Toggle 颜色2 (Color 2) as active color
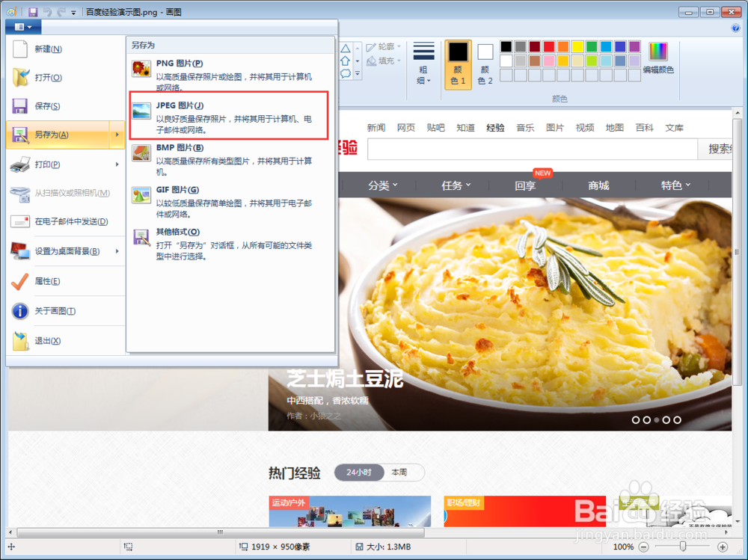748x560 pixels. 485,61
